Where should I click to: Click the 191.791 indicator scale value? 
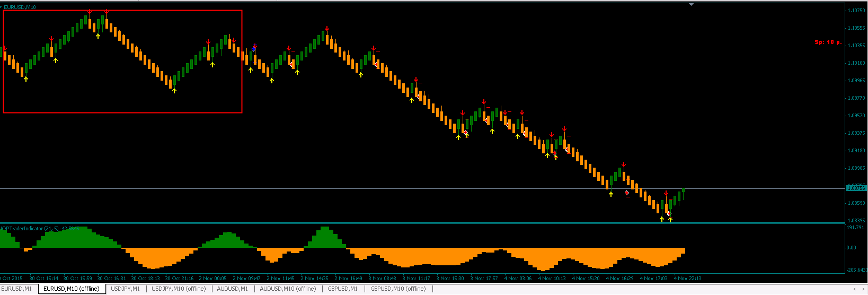pyautogui.click(x=855, y=228)
